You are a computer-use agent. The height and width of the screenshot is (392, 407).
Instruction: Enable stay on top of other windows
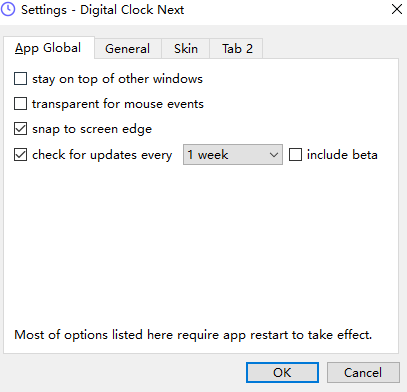point(20,79)
